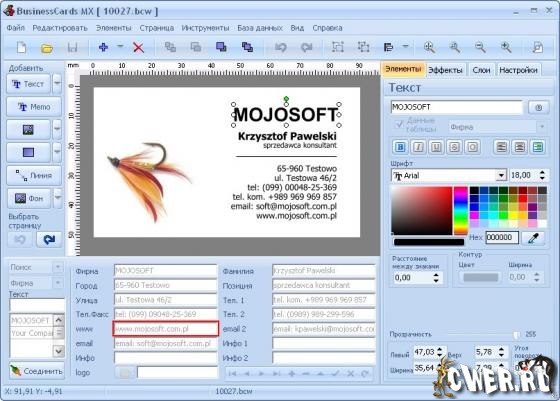
Task: Click the undo arrow in toolbar
Action: click(281, 47)
